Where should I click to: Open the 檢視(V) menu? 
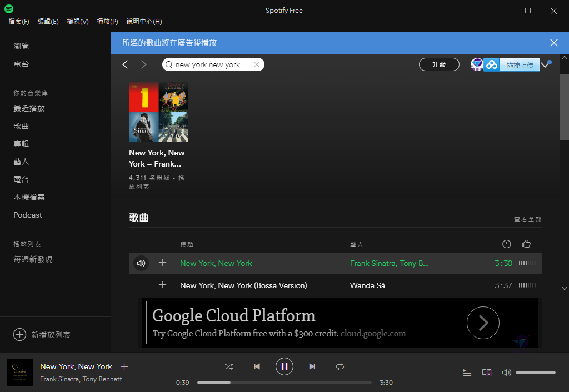78,22
